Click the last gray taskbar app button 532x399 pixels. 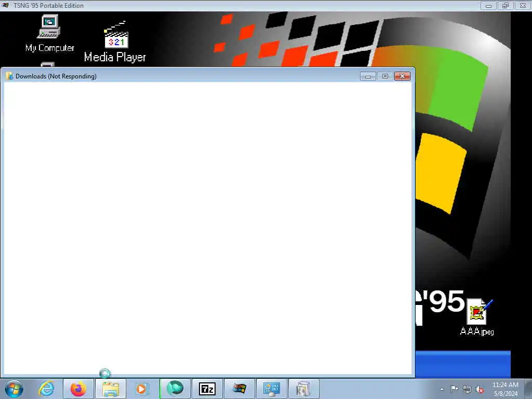(303, 389)
